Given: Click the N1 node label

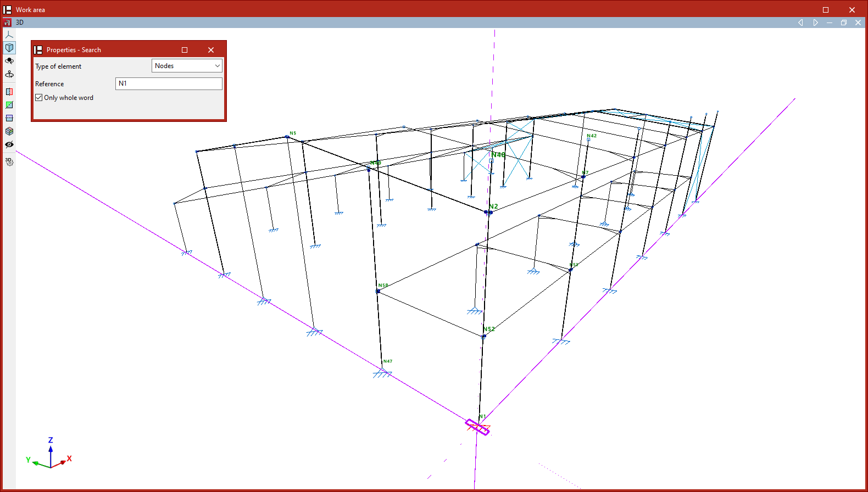Looking at the screenshot, I should [x=482, y=416].
